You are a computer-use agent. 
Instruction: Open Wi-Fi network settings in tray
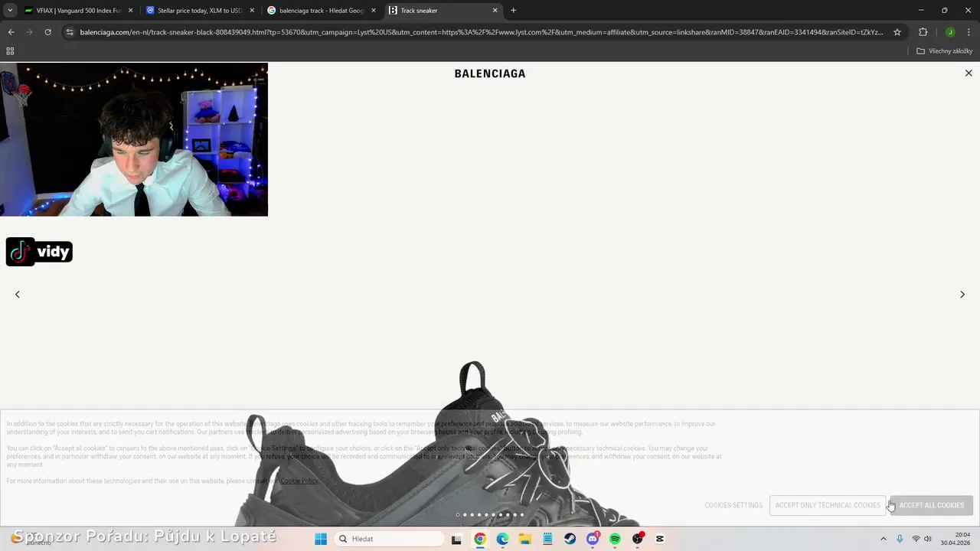[916, 539]
